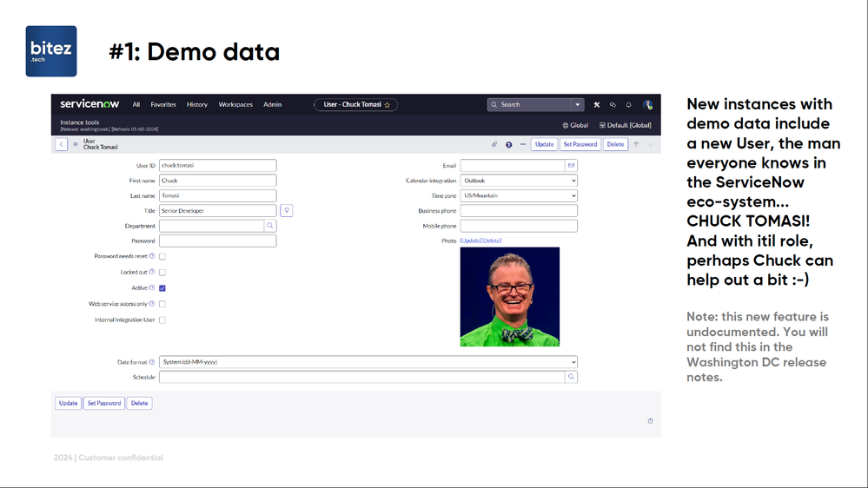Toggle the Password needs reset checkbox
Screen dimensions: 868x488
pyautogui.click(x=162, y=257)
